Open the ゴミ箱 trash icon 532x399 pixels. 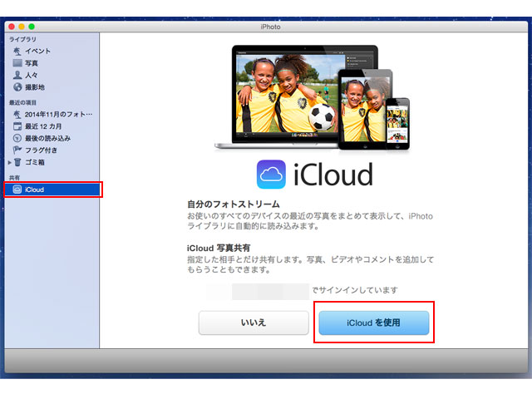point(17,162)
